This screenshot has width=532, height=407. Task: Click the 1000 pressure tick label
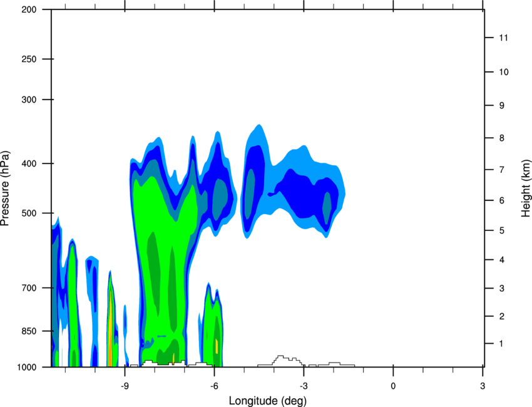(x=26, y=367)
